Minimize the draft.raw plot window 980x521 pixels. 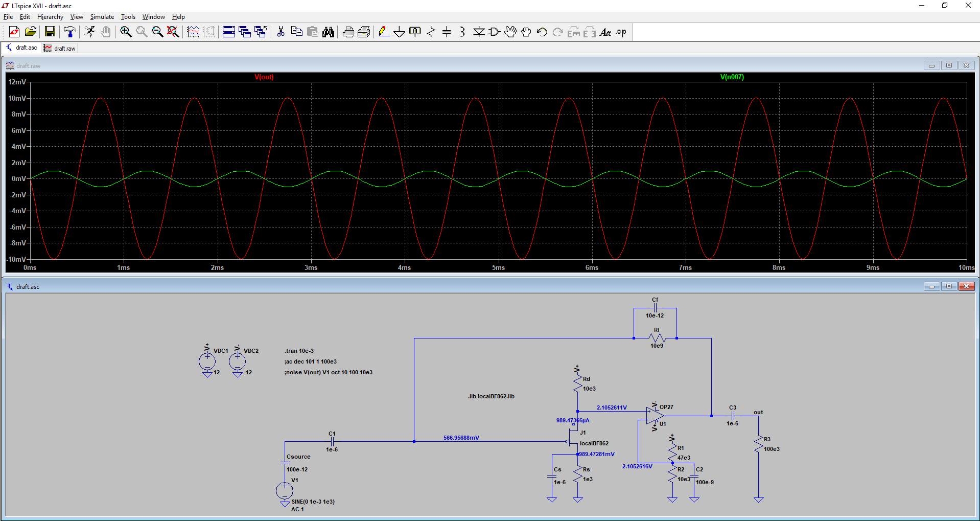pyautogui.click(x=931, y=65)
